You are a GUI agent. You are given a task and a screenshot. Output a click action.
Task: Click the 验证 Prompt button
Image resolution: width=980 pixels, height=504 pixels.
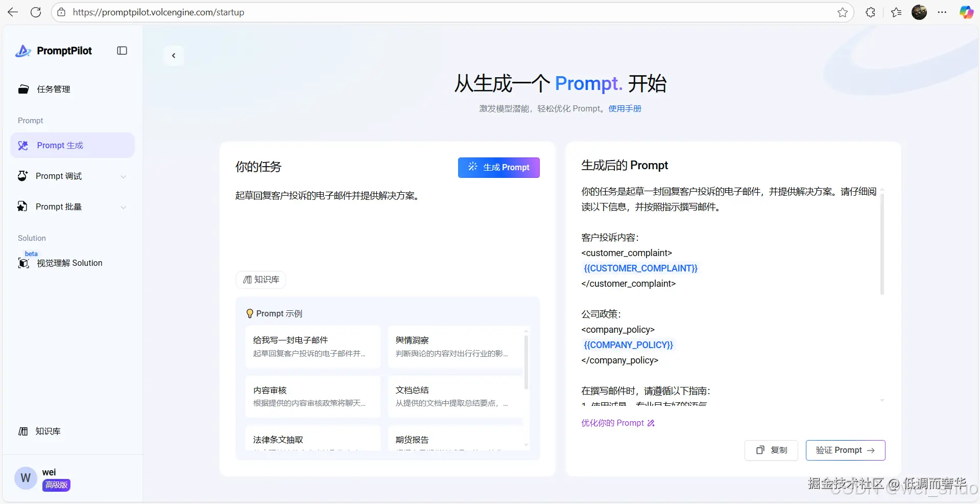click(x=845, y=450)
